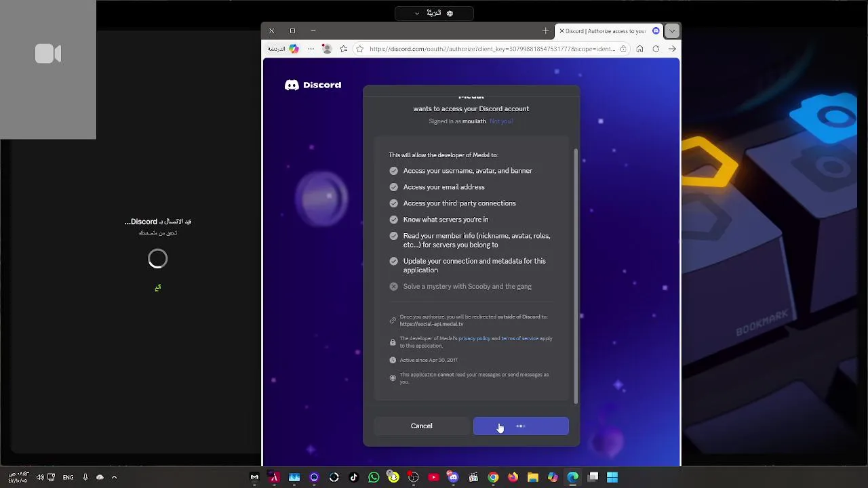Click the social-api.medal.tv redirect URL text
This screenshot has height=488, width=868.
pyautogui.click(x=431, y=324)
